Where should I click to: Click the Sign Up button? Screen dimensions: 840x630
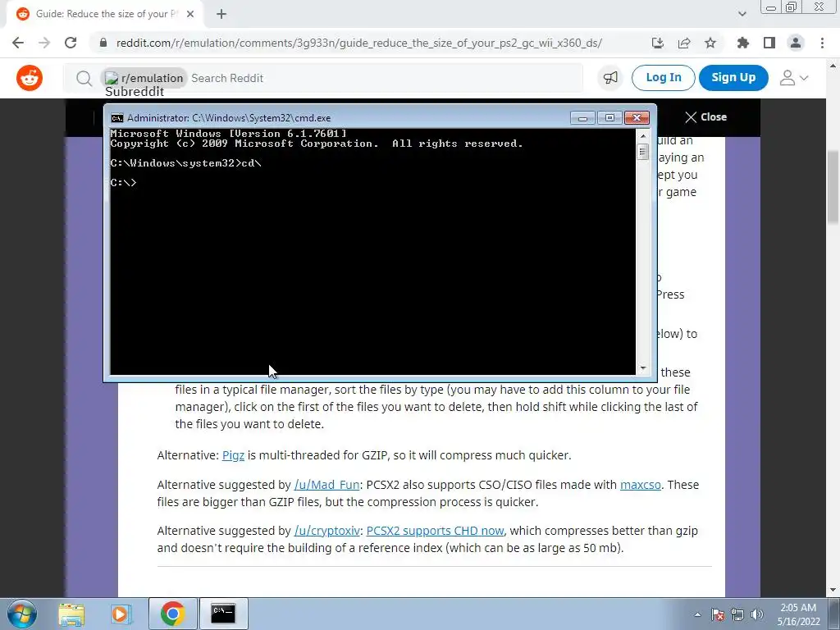[733, 78]
